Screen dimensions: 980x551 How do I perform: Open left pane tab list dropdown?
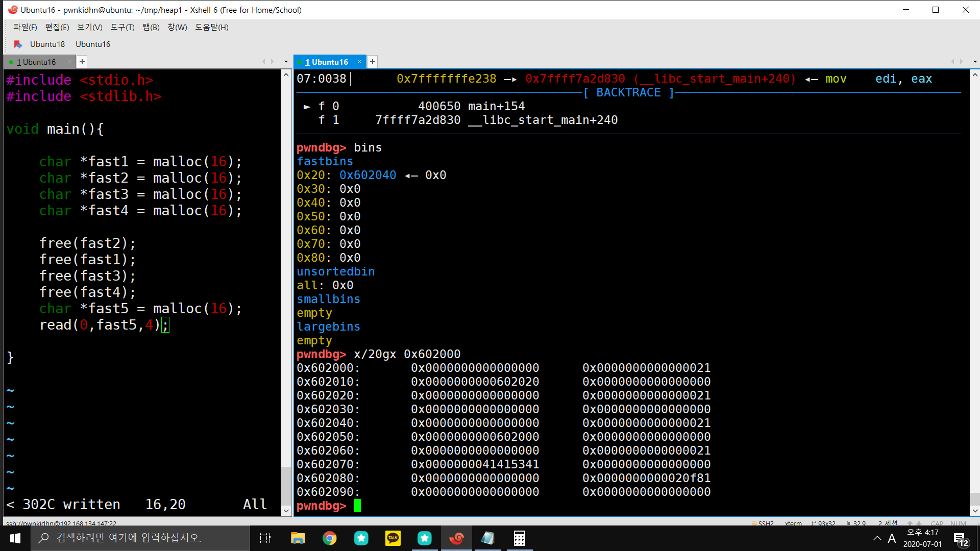pos(286,62)
